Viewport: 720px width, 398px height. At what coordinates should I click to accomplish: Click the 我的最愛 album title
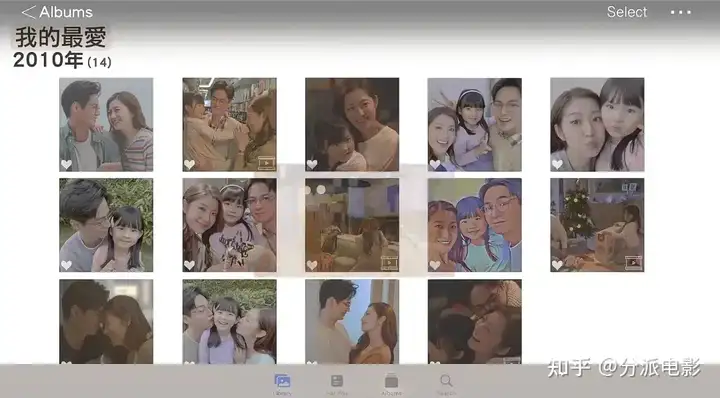pyautogui.click(x=61, y=37)
